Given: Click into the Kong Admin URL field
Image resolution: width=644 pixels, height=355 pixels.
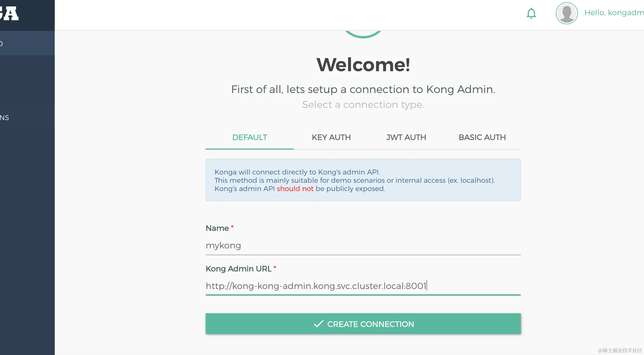Looking at the screenshot, I should [x=363, y=286].
